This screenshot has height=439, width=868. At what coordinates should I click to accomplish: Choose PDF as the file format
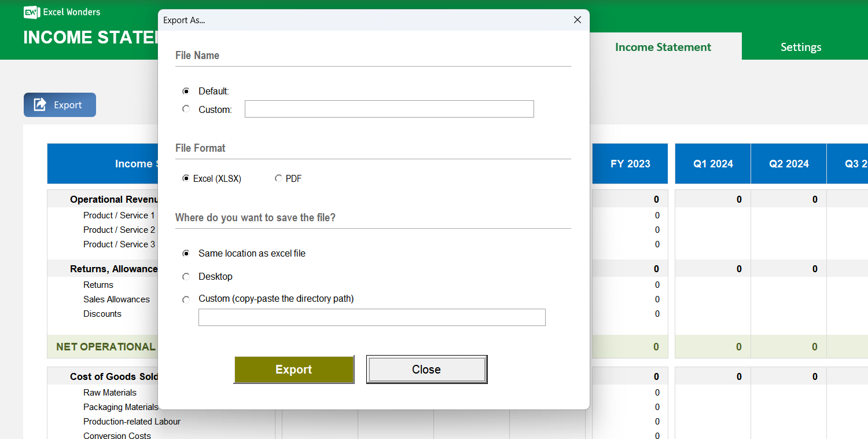coord(278,178)
